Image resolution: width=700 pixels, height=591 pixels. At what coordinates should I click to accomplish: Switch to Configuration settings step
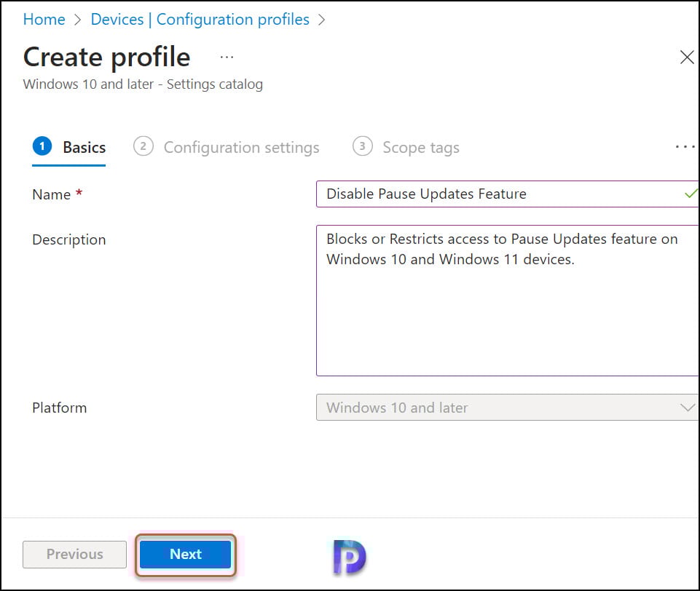pyautogui.click(x=227, y=147)
